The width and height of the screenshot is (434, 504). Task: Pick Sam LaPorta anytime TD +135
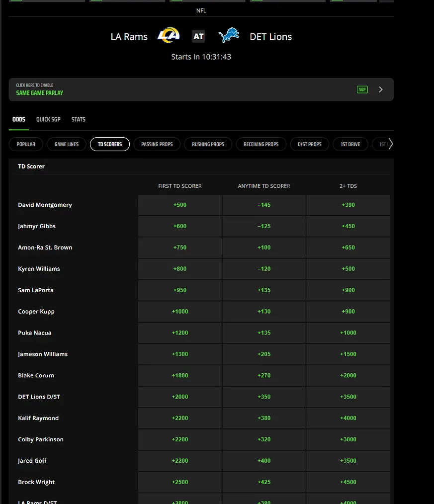264,290
